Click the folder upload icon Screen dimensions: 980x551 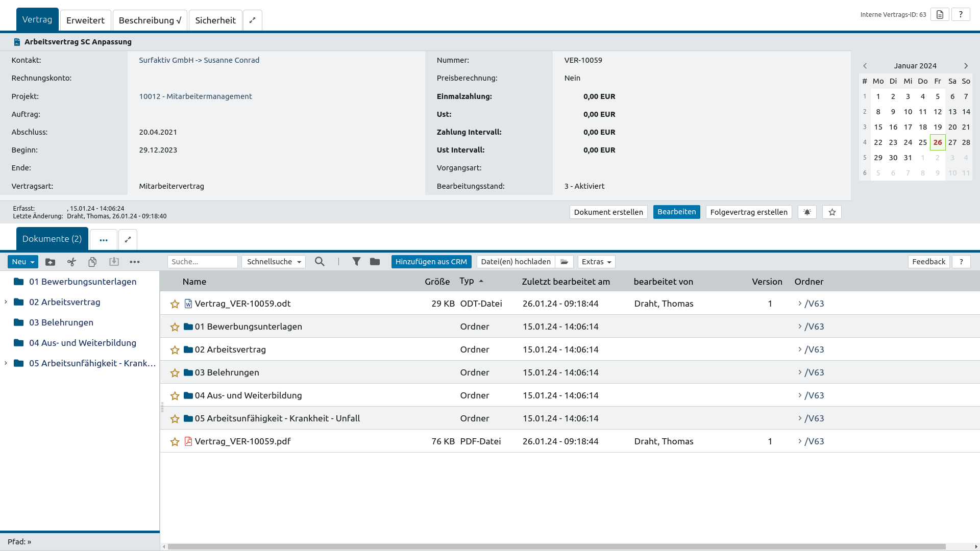click(x=50, y=262)
